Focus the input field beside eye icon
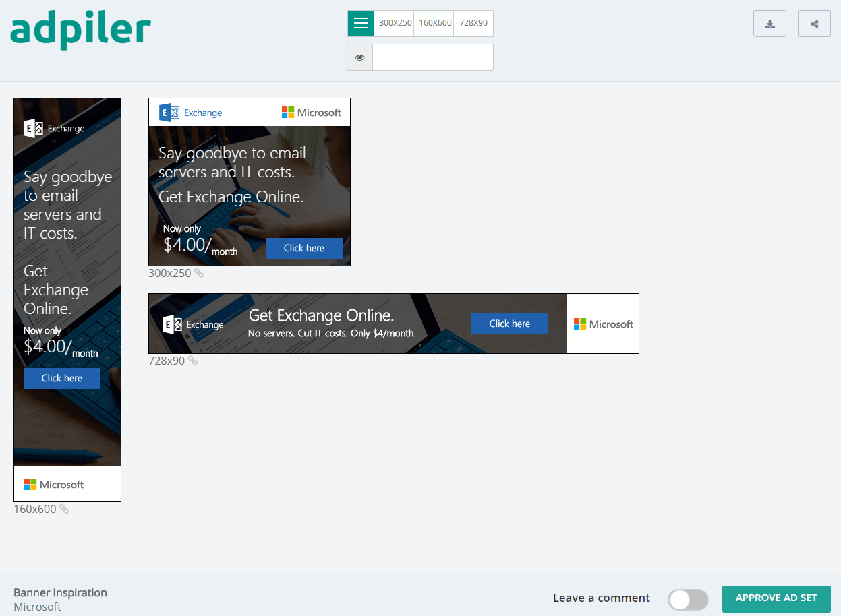Image resolution: width=841 pixels, height=616 pixels. [433, 57]
